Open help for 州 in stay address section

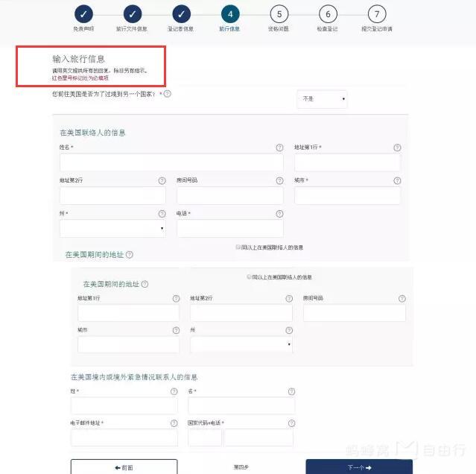tap(288, 329)
